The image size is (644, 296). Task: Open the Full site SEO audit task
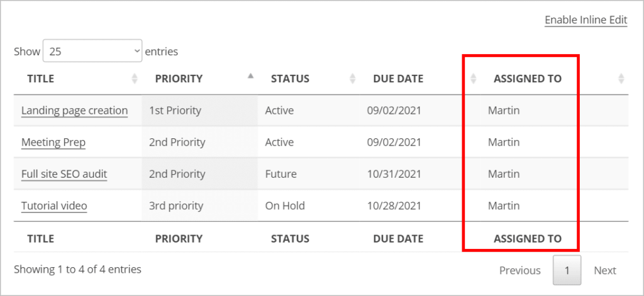pyautogui.click(x=64, y=174)
